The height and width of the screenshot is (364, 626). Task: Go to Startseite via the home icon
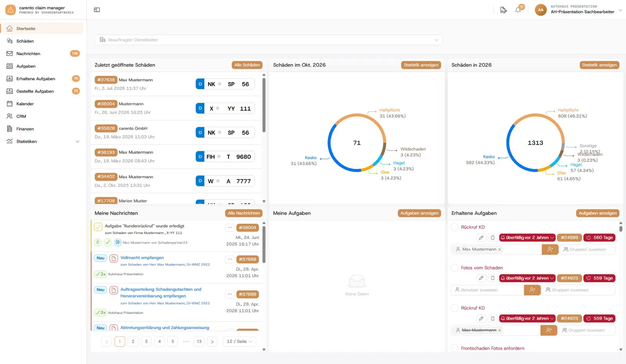(x=10, y=29)
